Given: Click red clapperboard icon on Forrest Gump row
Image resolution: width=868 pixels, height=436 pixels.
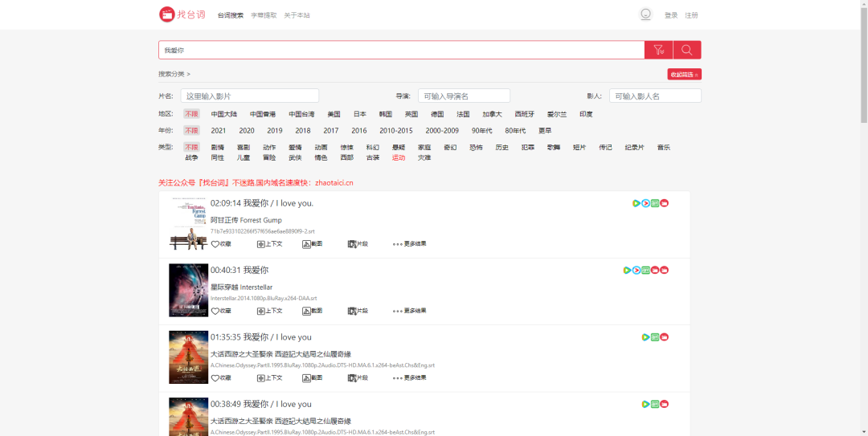Looking at the screenshot, I should tap(665, 203).
